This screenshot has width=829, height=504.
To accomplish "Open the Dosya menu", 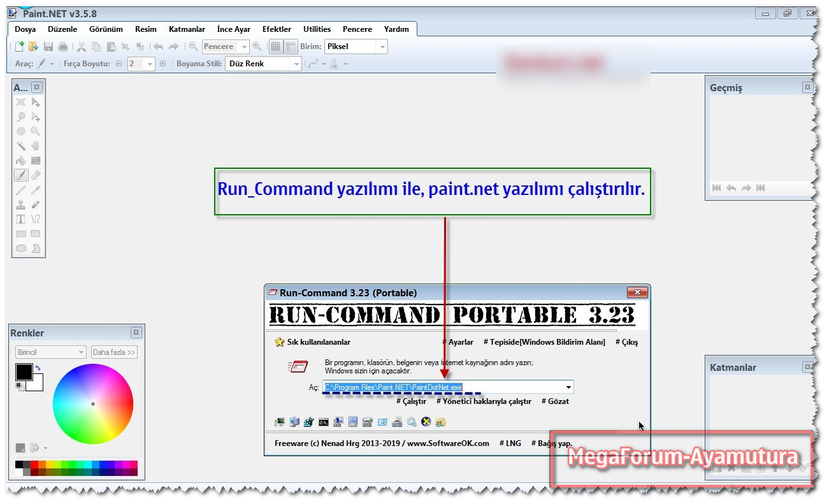I will pyautogui.click(x=25, y=29).
